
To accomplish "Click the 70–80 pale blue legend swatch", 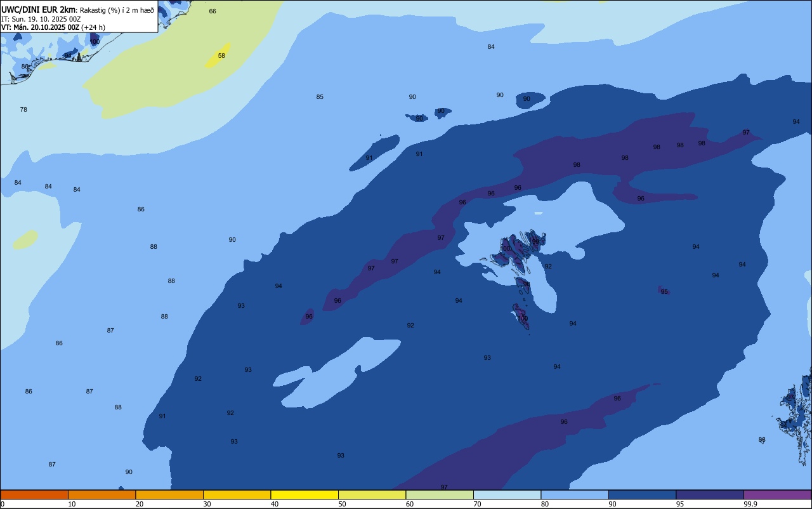I will [x=507, y=494].
